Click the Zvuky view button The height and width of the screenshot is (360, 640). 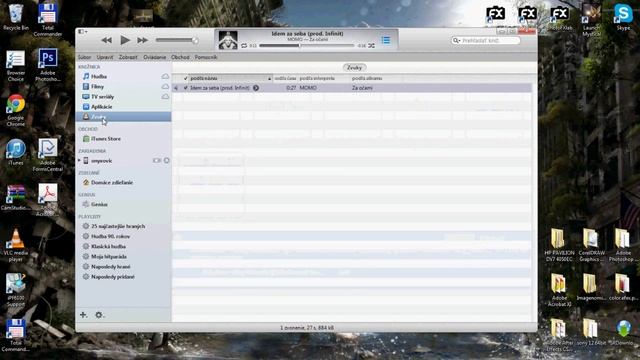coord(354,68)
